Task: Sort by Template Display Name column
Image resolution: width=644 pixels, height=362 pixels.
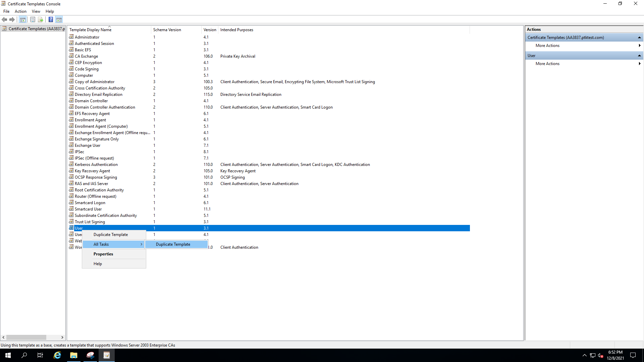Action: tap(109, 30)
